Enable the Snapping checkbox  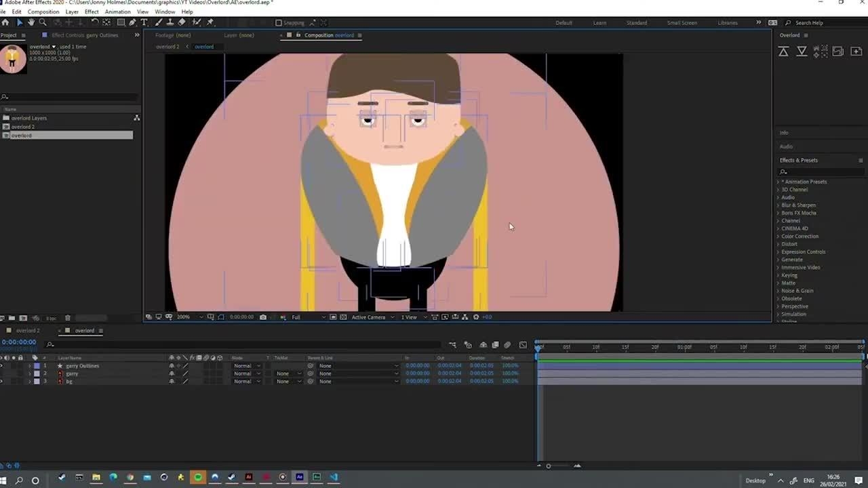pyautogui.click(x=279, y=23)
